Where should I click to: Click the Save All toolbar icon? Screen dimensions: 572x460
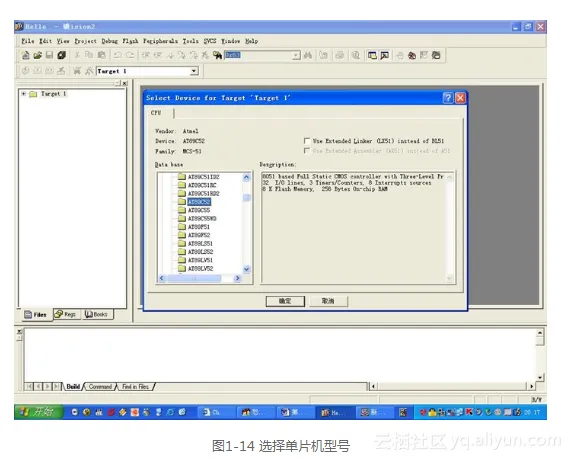click(x=62, y=55)
